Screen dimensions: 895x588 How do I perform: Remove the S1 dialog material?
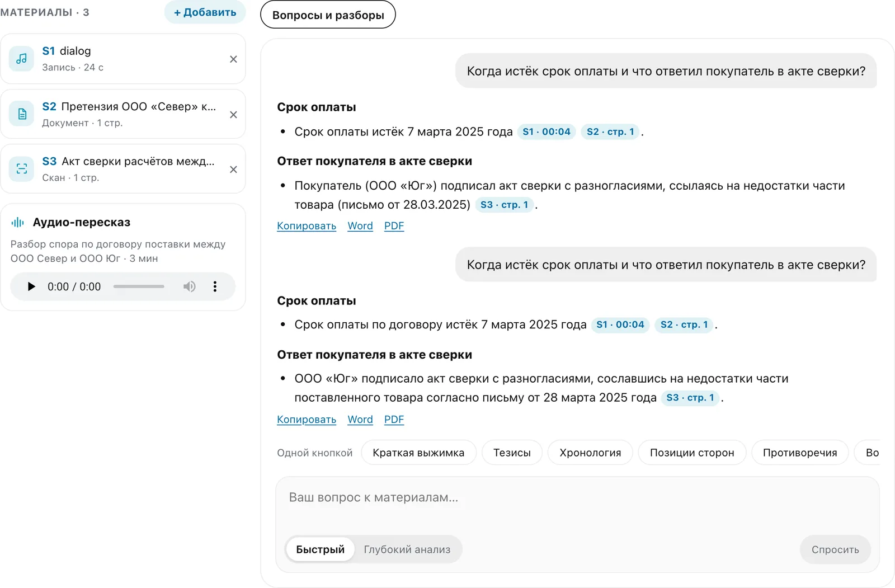tap(233, 59)
